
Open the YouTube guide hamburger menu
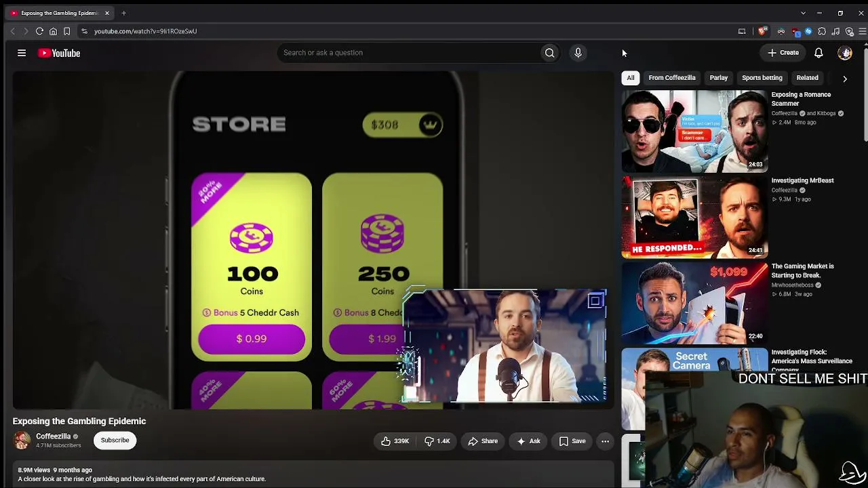(22, 53)
